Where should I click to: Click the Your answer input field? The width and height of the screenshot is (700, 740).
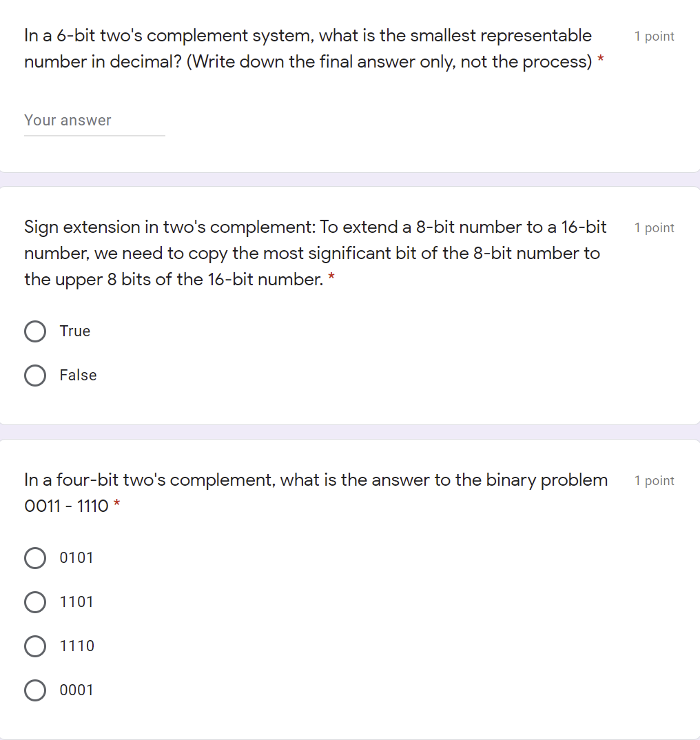pyautogui.click(x=94, y=120)
